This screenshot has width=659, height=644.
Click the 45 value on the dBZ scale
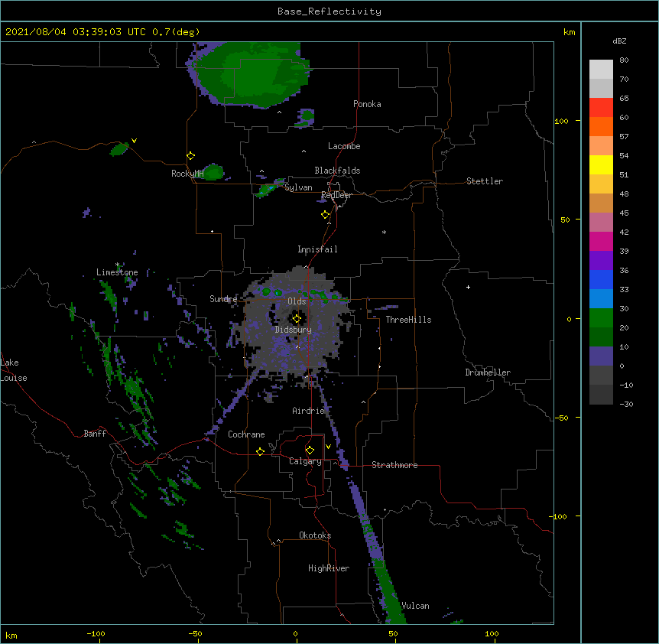[x=624, y=213]
